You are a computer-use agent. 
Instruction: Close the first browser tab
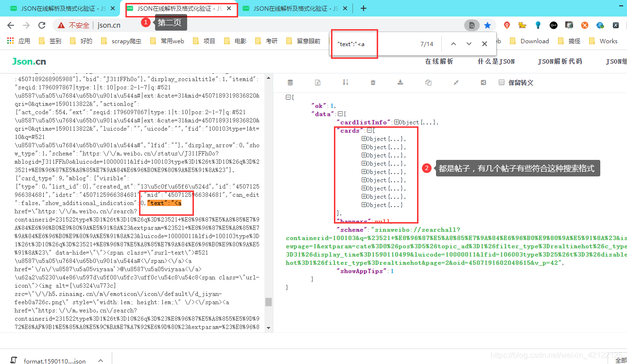coord(113,8)
